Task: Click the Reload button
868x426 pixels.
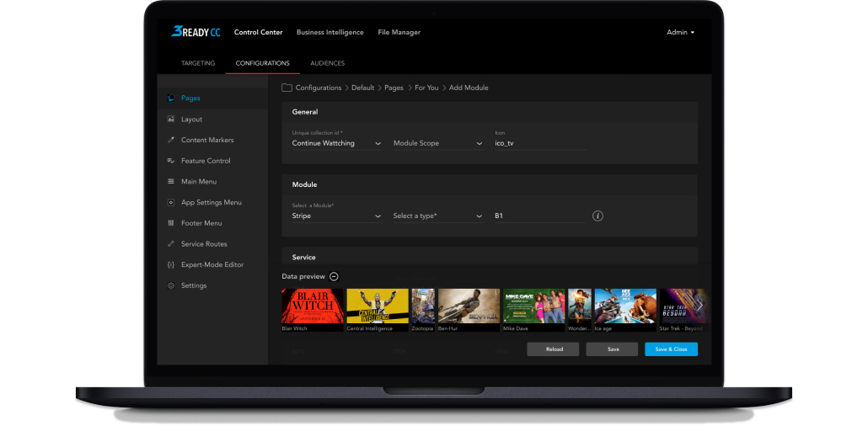Action: click(x=553, y=349)
